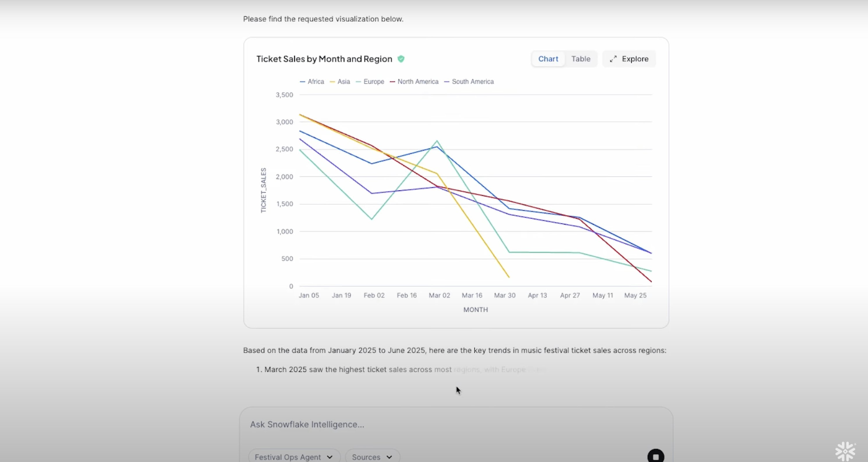The width and height of the screenshot is (868, 462).
Task: Click the Jan 19 axis label
Action: coord(342,296)
